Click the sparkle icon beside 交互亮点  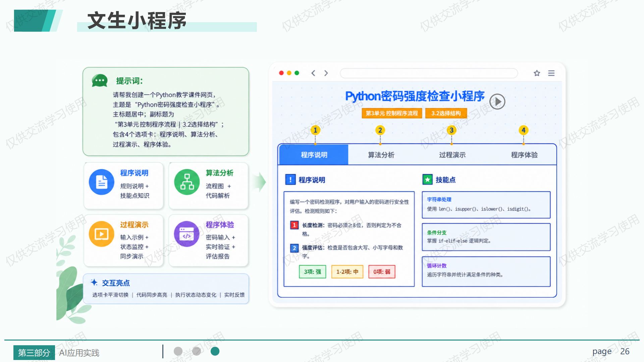(x=94, y=283)
